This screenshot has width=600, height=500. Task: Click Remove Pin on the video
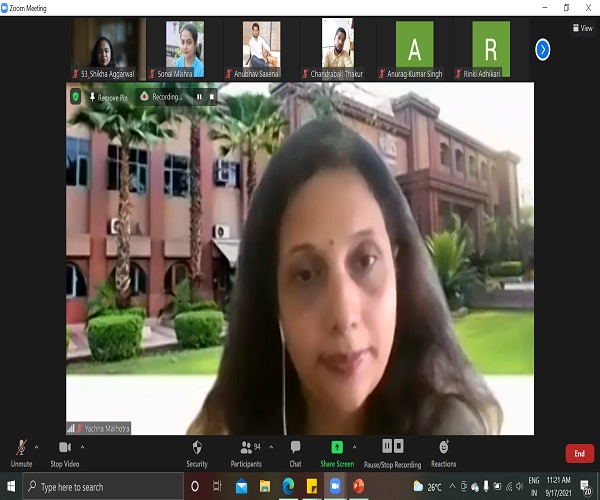[109, 98]
